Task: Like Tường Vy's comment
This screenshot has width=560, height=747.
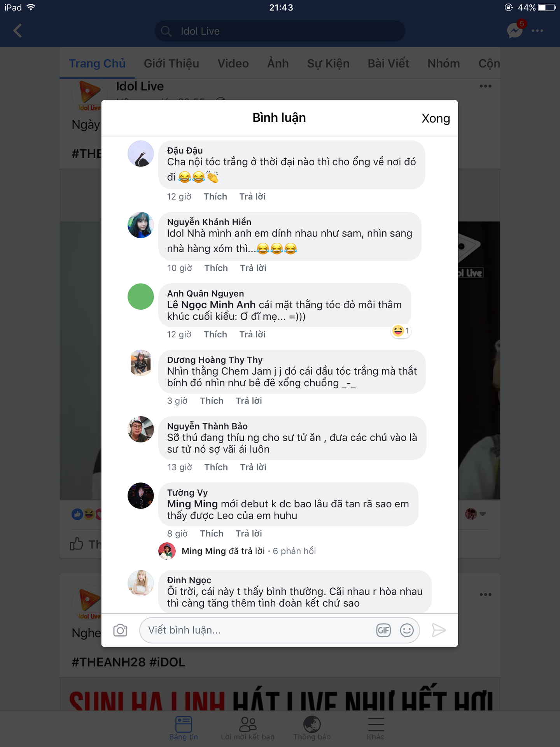Action: point(212,533)
